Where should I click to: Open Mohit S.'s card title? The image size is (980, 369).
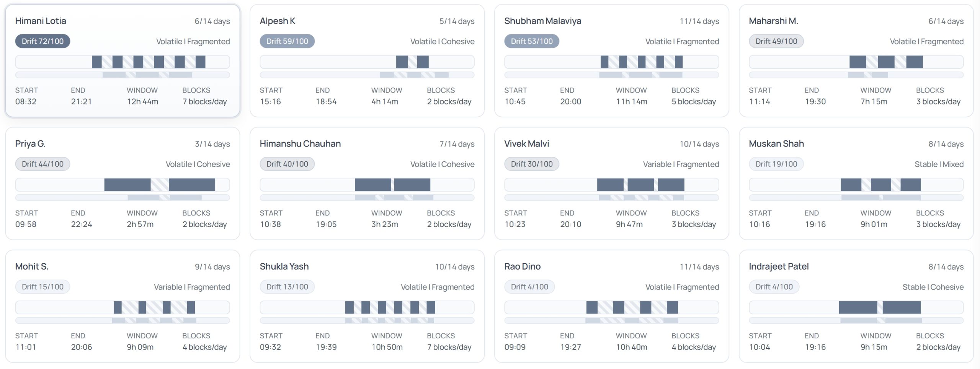(x=32, y=267)
